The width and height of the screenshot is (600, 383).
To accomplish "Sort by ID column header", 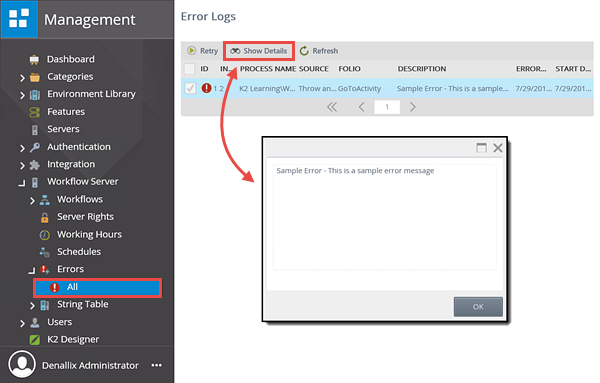I will pyautogui.click(x=204, y=69).
